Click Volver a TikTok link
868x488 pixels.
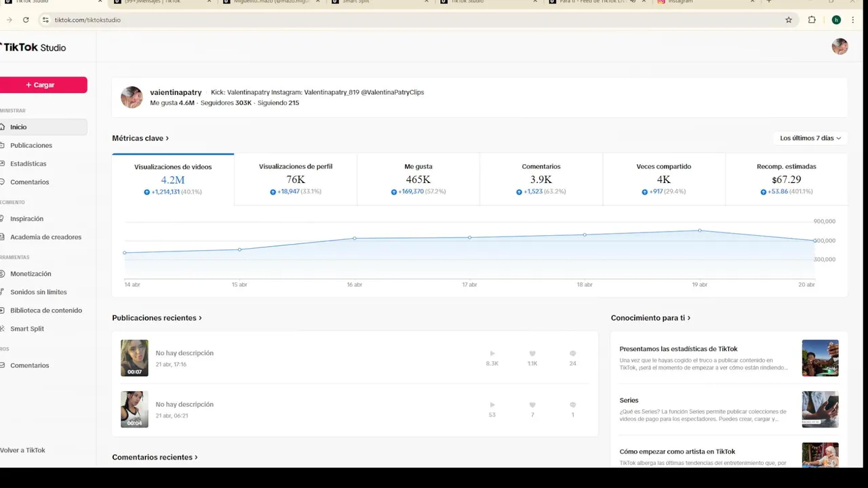(23, 450)
